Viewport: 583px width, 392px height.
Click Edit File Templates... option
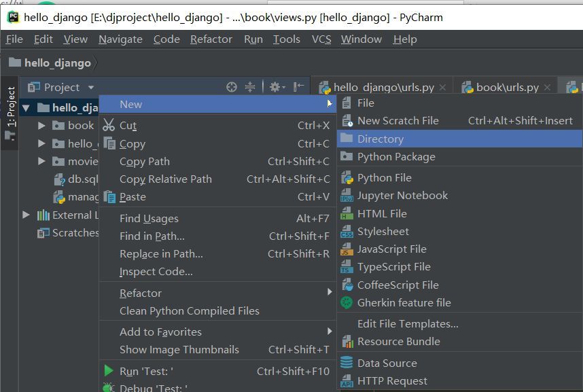(460, 323)
